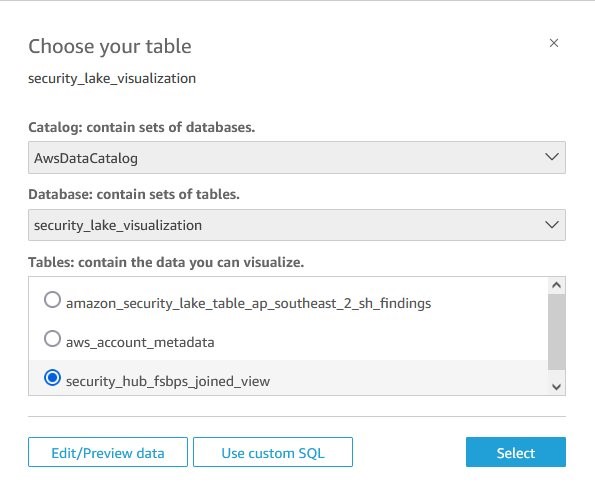Viewport: 595px width, 491px height.
Task: Select the amazon_security_lake_table_ap_southeast_2_sh_findings radio button
Action: click(x=52, y=300)
